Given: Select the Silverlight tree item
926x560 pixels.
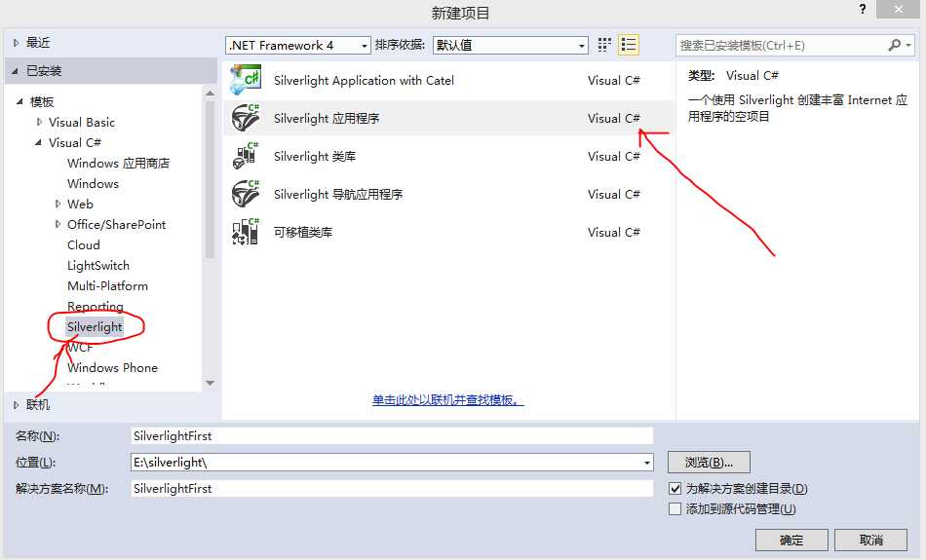Looking at the screenshot, I should [x=95, y=327].
